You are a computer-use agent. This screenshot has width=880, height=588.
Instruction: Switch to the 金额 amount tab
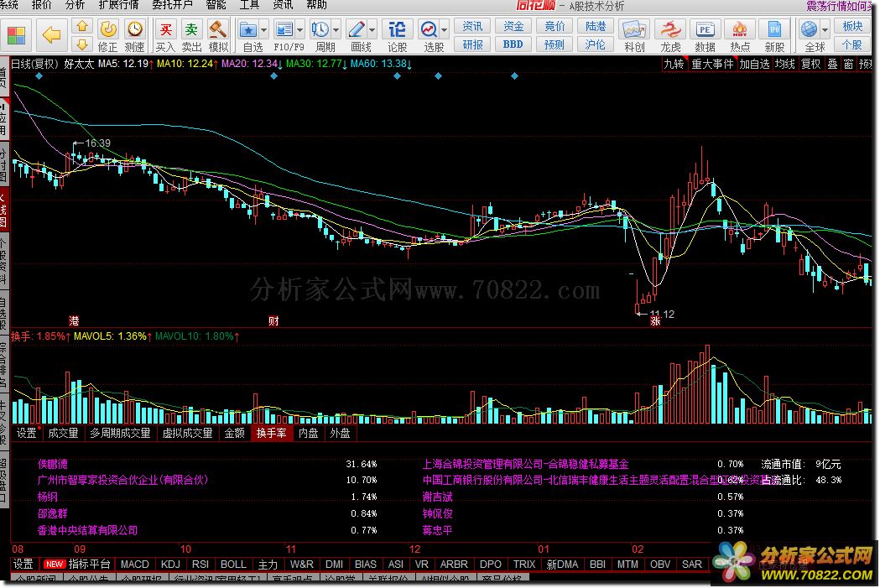235,433
